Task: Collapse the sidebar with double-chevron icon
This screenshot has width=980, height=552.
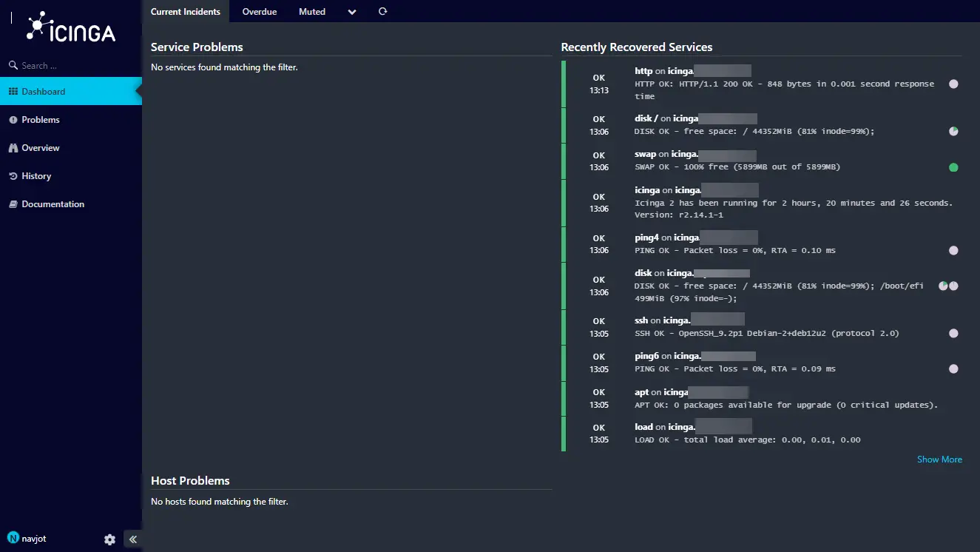Action: [133, 539]
